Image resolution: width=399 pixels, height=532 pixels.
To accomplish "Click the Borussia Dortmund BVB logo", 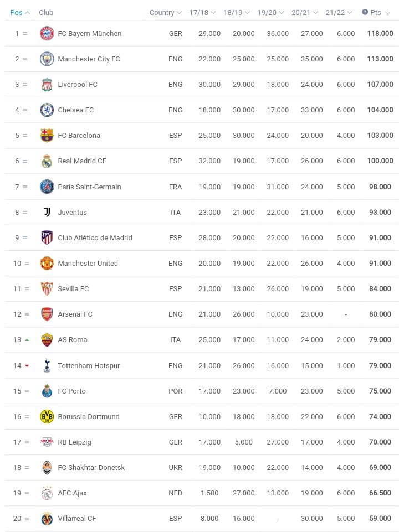I will click(47, 416).
